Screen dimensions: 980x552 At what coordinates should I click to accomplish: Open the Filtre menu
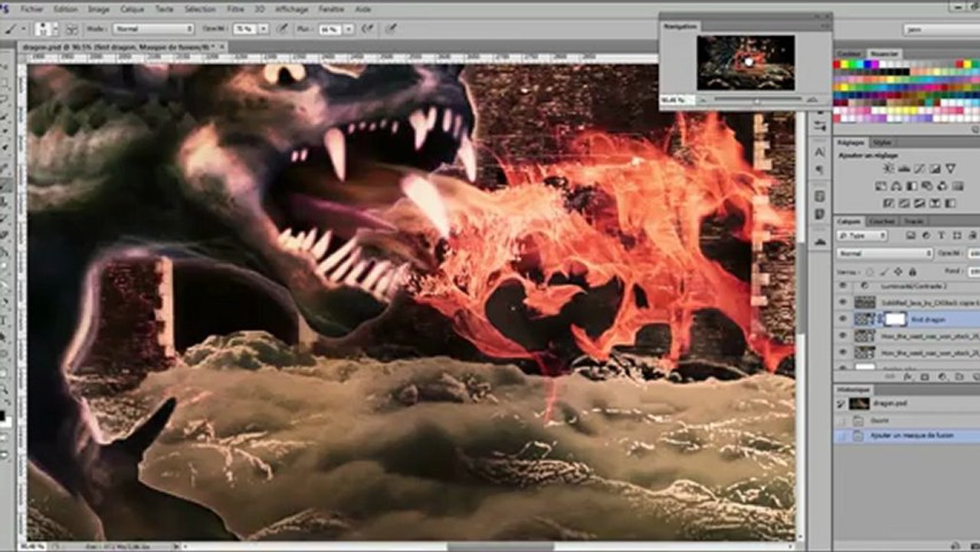tap(235, 9)
